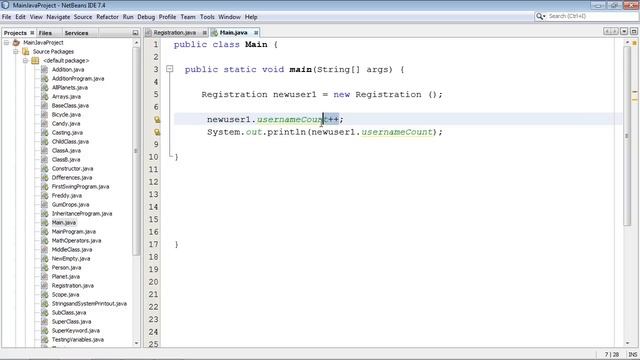The height and width of the screenshot is (360, 640).
Task: Select ChildClass.java file
Action: coord(70,141)
